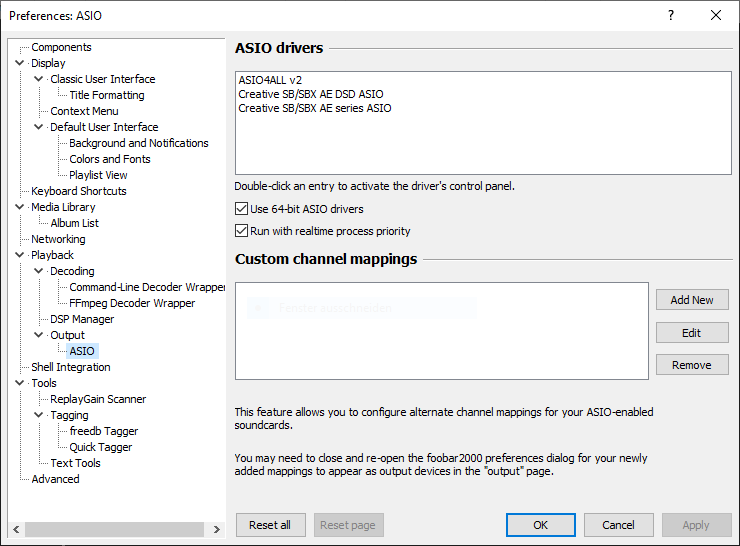Image resolution: width=740 pixels, height=546 pixels.
Task: Click the help question mark icon
Action: click(x=671, y=15)
